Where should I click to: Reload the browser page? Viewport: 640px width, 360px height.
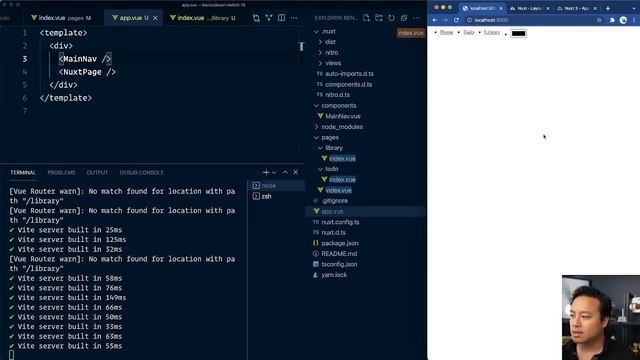[x=456, y=20]
